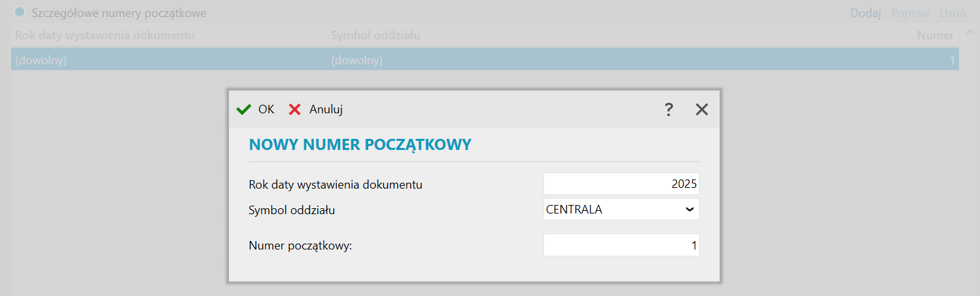This screenshot has height=296, width=980.
Task: Click the green checkmark OK icon
Action: coord(243,109)
